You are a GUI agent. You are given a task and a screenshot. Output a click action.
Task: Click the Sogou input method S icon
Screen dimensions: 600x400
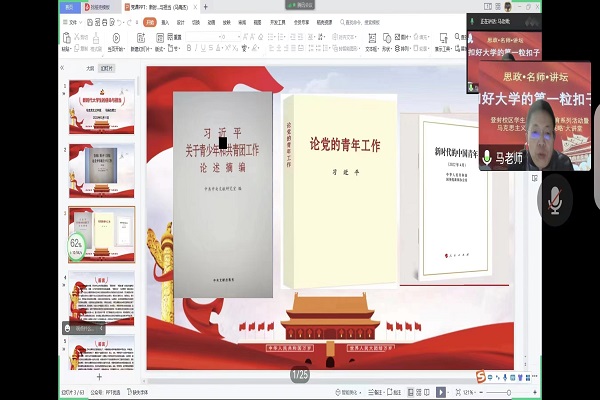pyautogui.click(x=480, y=376)
